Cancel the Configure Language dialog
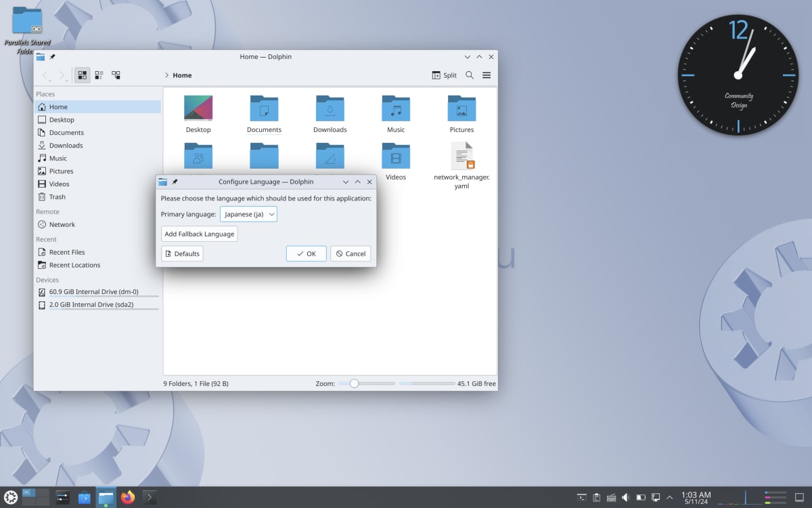The image size is (812, 508). pos(351,253)
